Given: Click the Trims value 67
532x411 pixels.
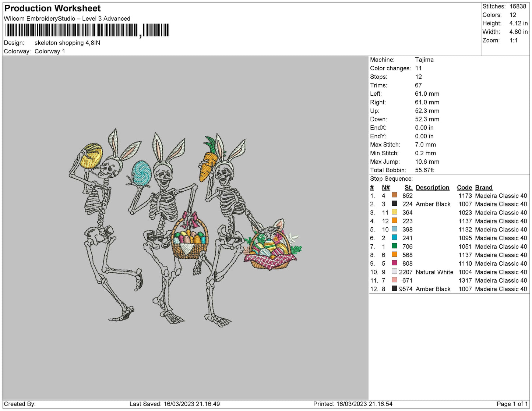Looking at the screenshot, I should pyautogui.click(x=418, y=85).
